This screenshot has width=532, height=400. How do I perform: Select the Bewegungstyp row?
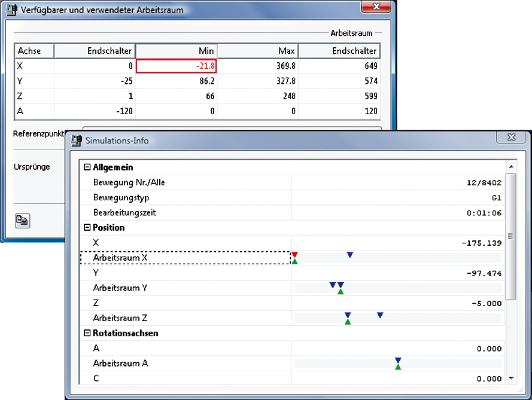point(186,197)
